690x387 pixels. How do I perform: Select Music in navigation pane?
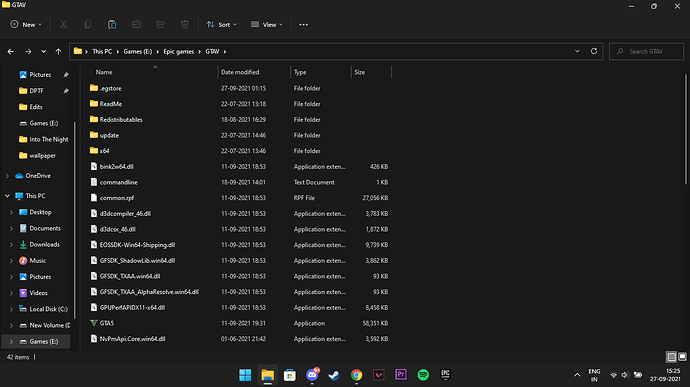tap(33, 261)
